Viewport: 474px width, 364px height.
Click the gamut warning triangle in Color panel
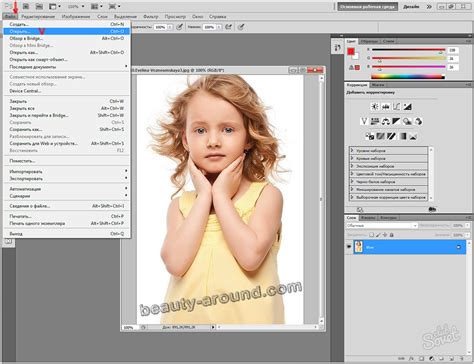tap(351, 67)
